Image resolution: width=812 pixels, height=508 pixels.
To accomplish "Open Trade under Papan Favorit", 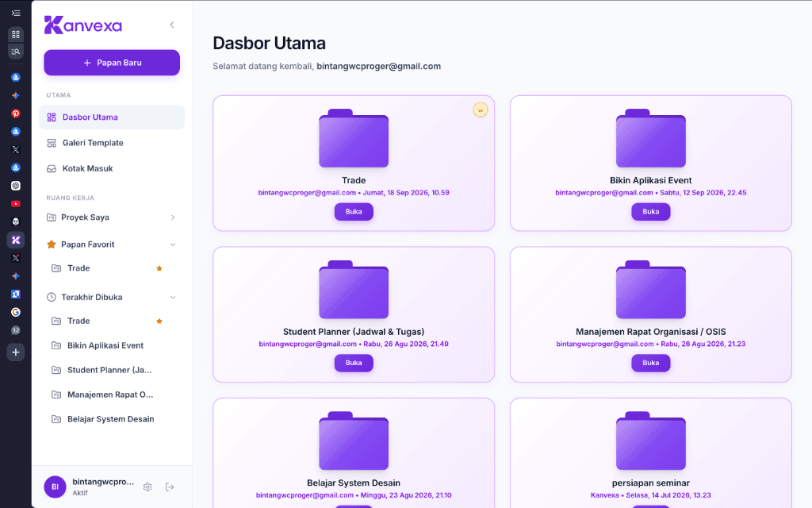I will click(x=79, y=268).
